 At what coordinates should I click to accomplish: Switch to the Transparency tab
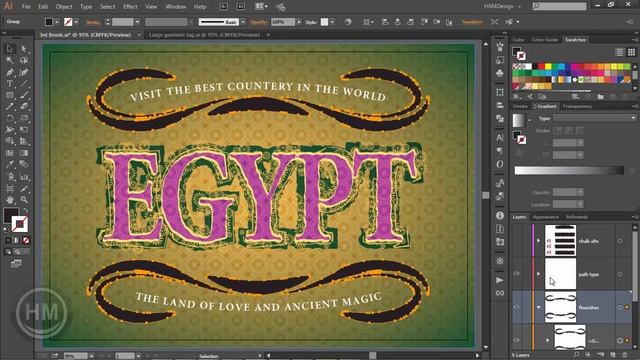point(577,106)
